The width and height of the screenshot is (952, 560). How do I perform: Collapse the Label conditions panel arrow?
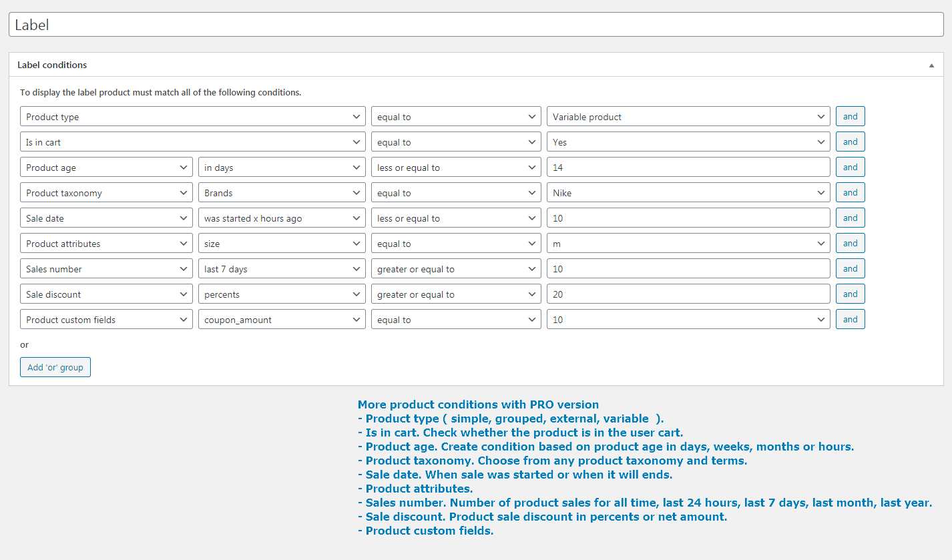click(x=931, y=65)
